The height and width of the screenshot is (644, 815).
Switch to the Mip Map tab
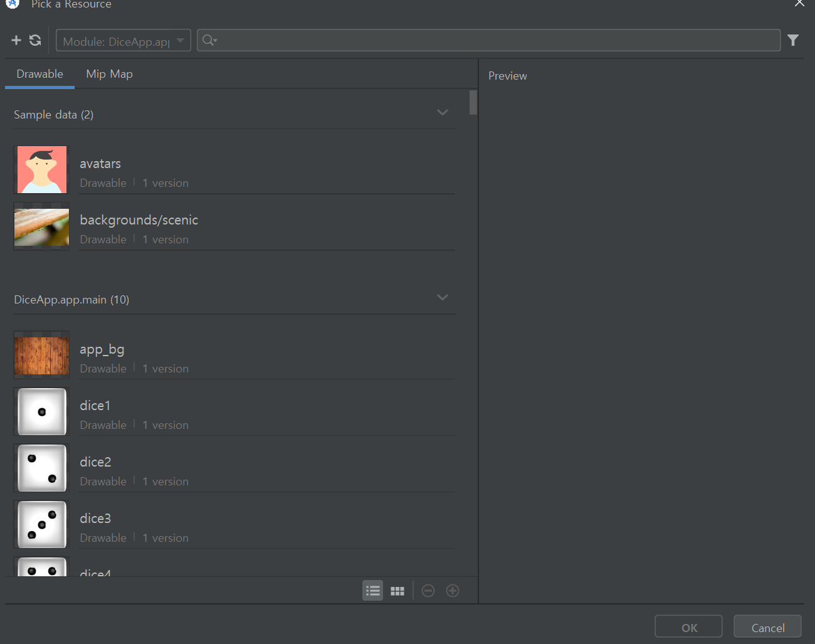pyautogui.click(x=109, y=74)
